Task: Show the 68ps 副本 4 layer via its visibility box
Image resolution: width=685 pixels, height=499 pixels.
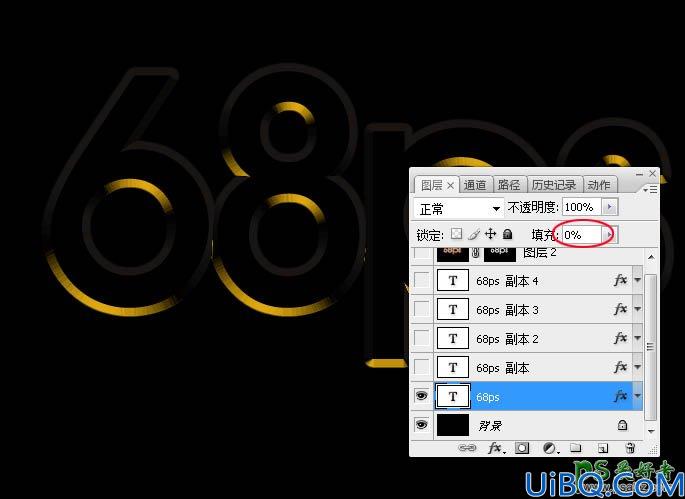Action: click(x=422, y=280)
